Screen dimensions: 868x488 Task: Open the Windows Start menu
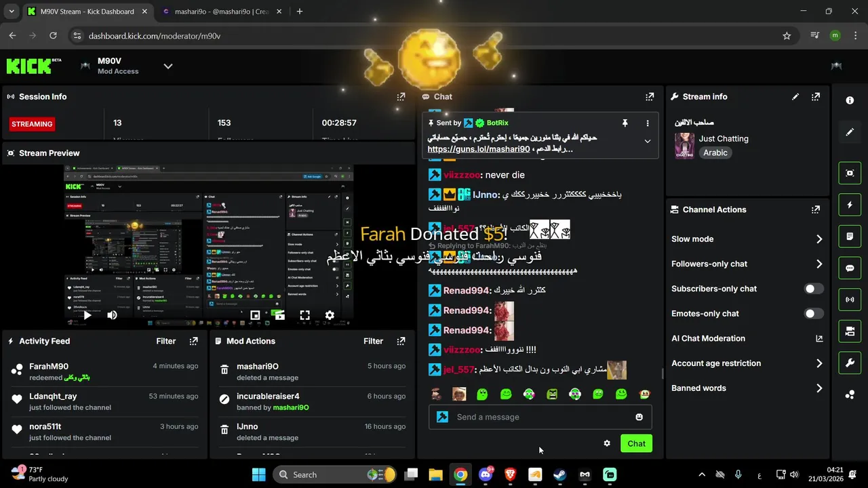pyautogui.click(x=259, y=474)
